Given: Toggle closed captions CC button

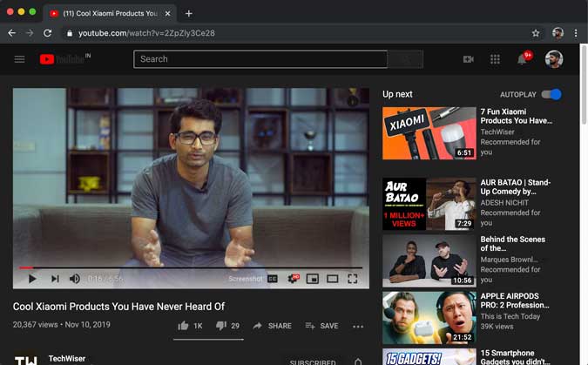Looking at the screenshot, I should coord(273,279).
